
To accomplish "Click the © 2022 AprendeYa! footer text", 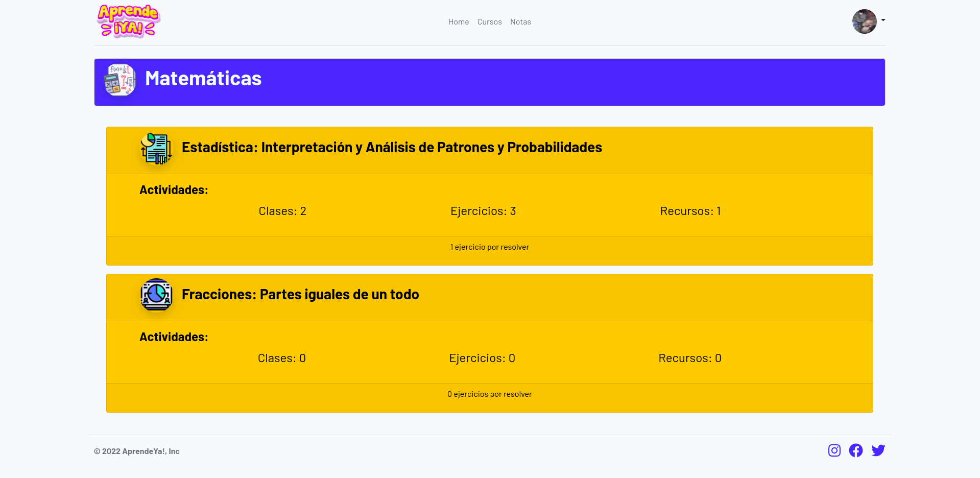I will [137, 451].
